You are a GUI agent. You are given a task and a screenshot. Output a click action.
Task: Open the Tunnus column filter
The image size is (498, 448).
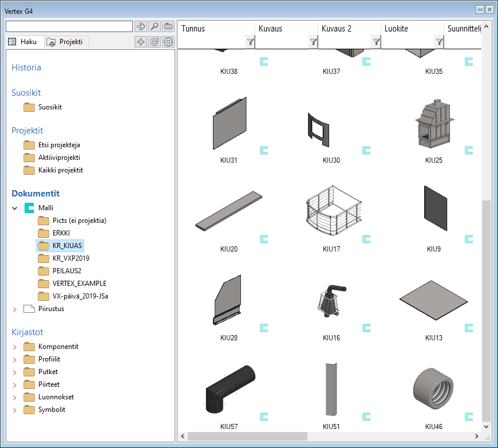tap(250, 42)
